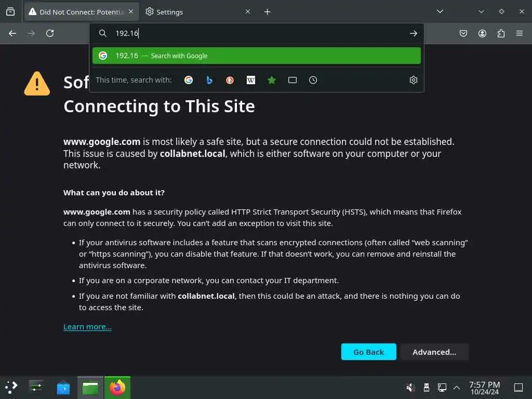Close the Did Not Connect tab
Viewport: 532px width, 399px height.
[131, 12]
